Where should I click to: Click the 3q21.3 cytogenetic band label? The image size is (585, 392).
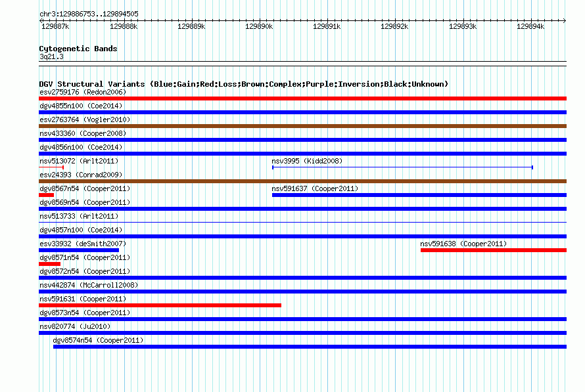click(51, 56)
